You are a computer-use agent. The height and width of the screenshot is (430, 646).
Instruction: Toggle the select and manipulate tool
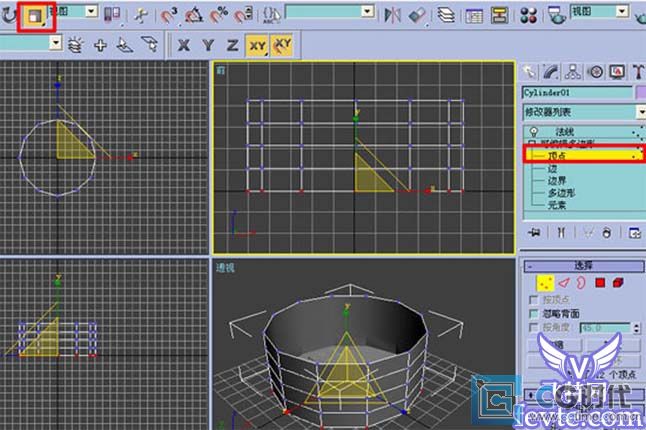(141, 15)
